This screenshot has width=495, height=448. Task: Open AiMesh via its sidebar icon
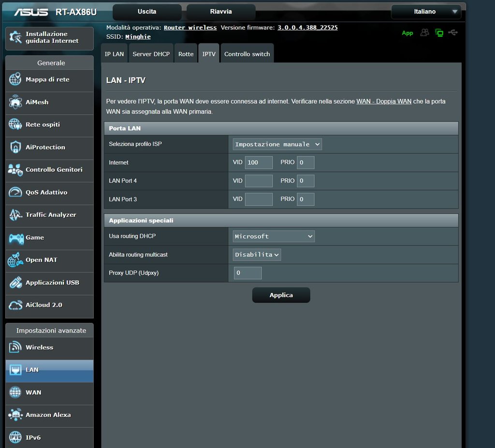[x=15, y=102]
